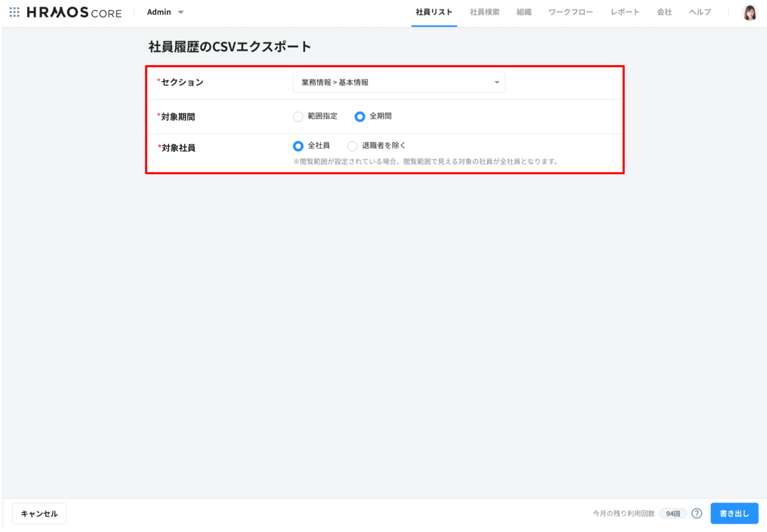
Task: Expand the Admin role dropdown
Action: pos(165,12)
